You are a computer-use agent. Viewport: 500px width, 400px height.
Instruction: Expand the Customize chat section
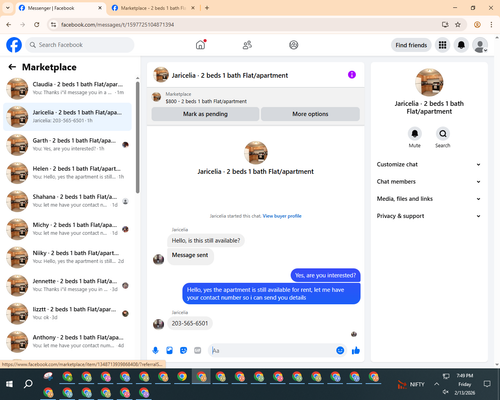429,164
